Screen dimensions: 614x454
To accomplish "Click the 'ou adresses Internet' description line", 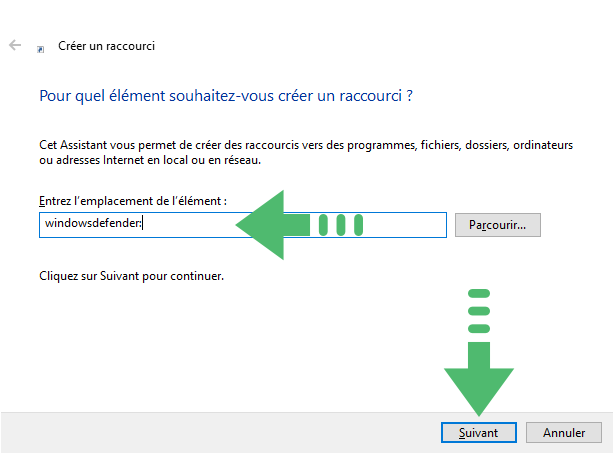I will point(150,160).
